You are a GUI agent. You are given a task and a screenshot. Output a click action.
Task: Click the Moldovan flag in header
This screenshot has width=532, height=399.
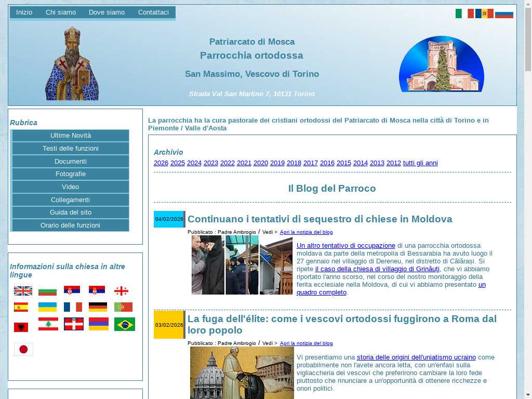pyautogui.click(x=484, y=14)
